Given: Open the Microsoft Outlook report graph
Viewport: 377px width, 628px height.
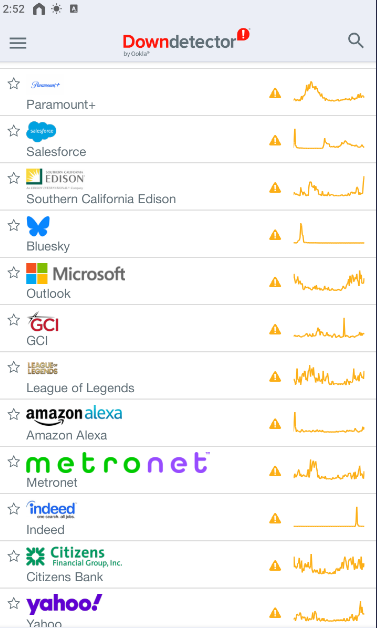Looking at the screenshot, I should coord(329,281).
